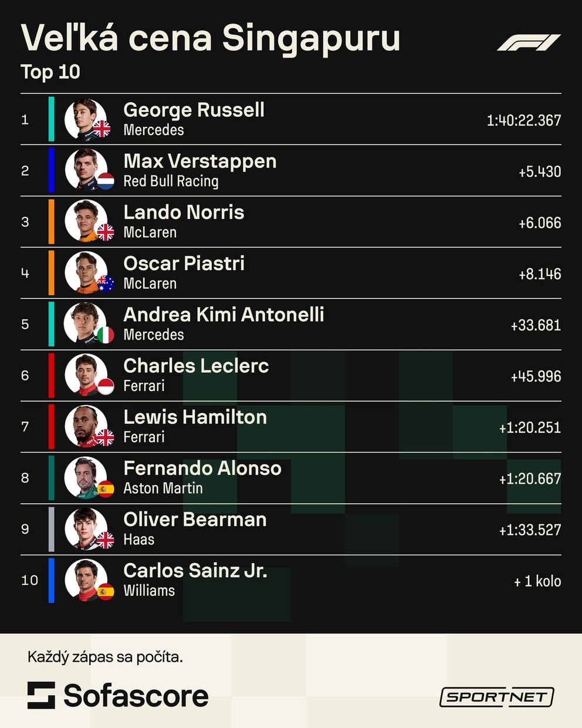
Task: Click Max Verstappen's driver photo
Action: pos(85,170)
